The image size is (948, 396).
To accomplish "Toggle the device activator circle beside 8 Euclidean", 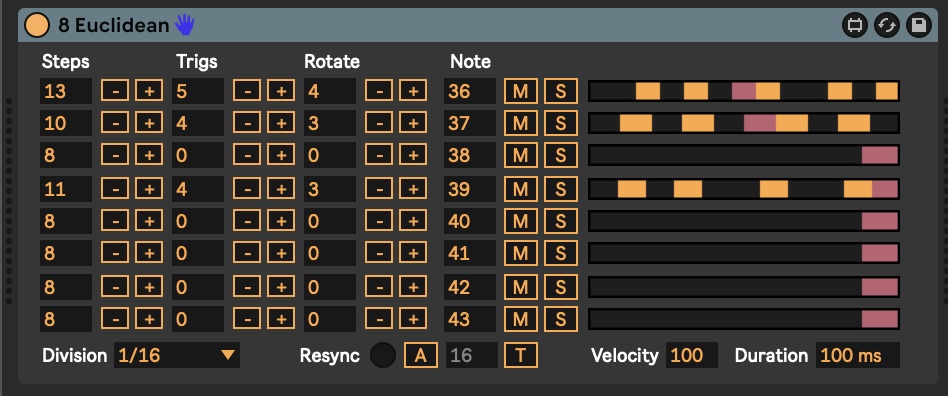I will click(x=36, y=25).
